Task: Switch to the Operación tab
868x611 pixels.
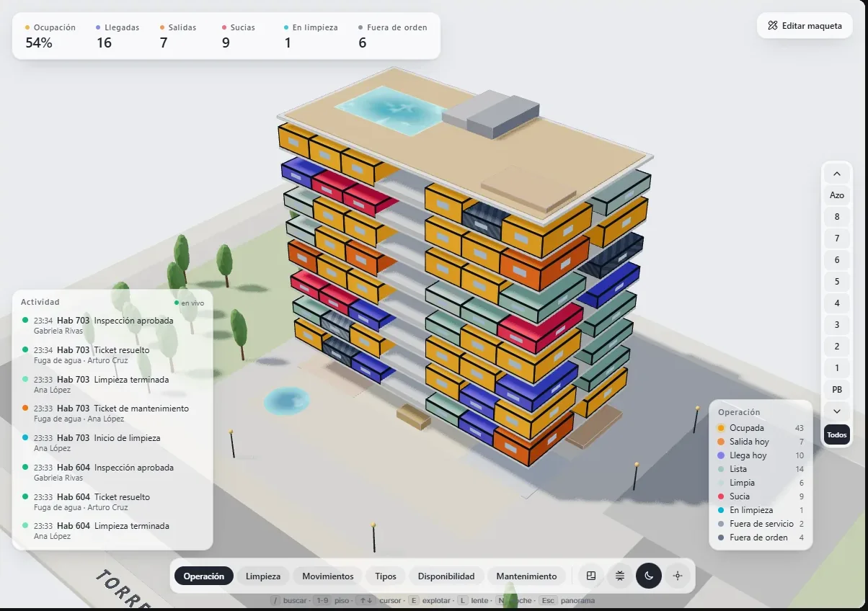Action: [x=204, y=576]
